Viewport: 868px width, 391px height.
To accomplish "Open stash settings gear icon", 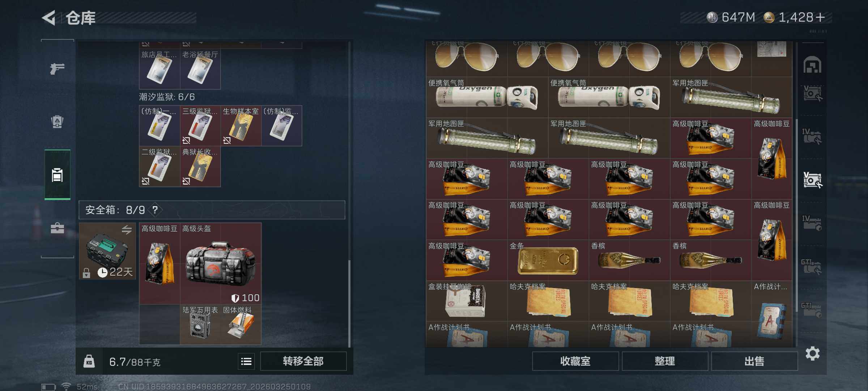I will 812,354.
